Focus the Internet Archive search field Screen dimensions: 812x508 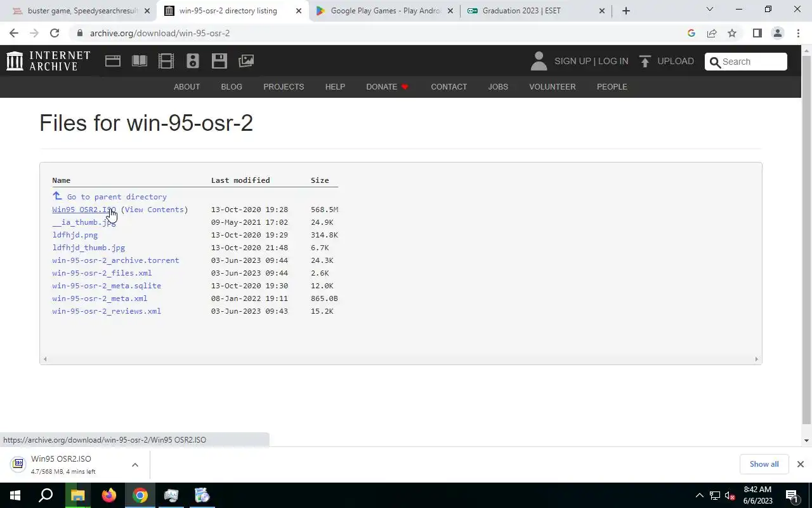pyautogui.click(x=746, y=62)
